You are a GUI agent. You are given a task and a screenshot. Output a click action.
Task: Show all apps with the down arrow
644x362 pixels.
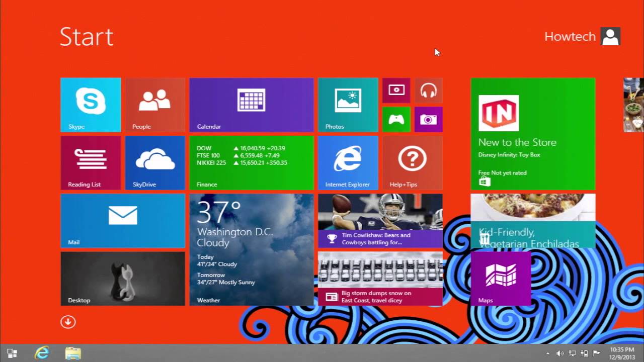coord(68,322)
